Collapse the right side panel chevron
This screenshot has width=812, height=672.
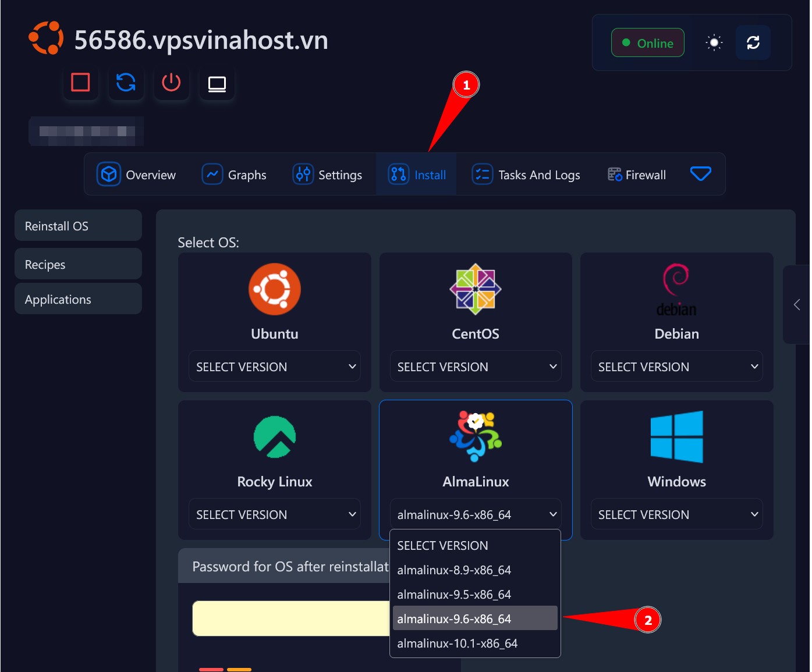(796, 304)
